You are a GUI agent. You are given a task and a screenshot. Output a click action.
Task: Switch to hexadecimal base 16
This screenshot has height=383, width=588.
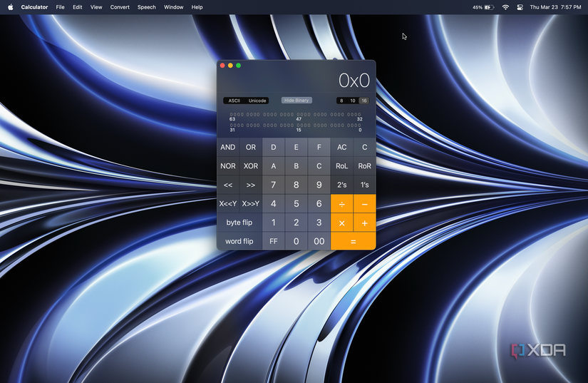pyautogui.click(x=364, y=101)
